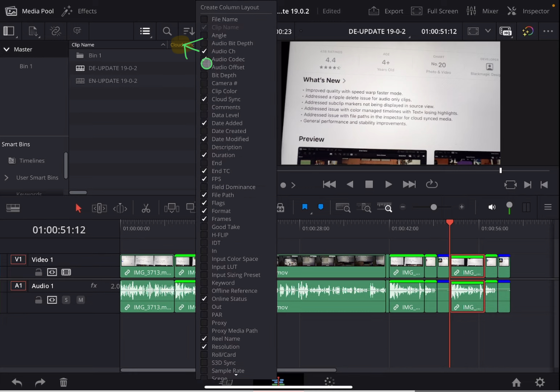Click the import media icon
The width and height of the screenshot is (560, 392).
33,31
